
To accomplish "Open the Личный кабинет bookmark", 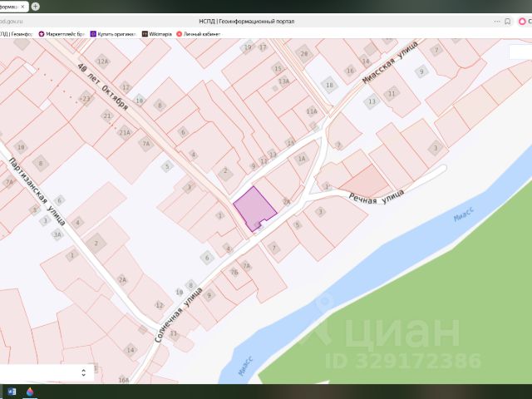I will [x=199, y=34].
